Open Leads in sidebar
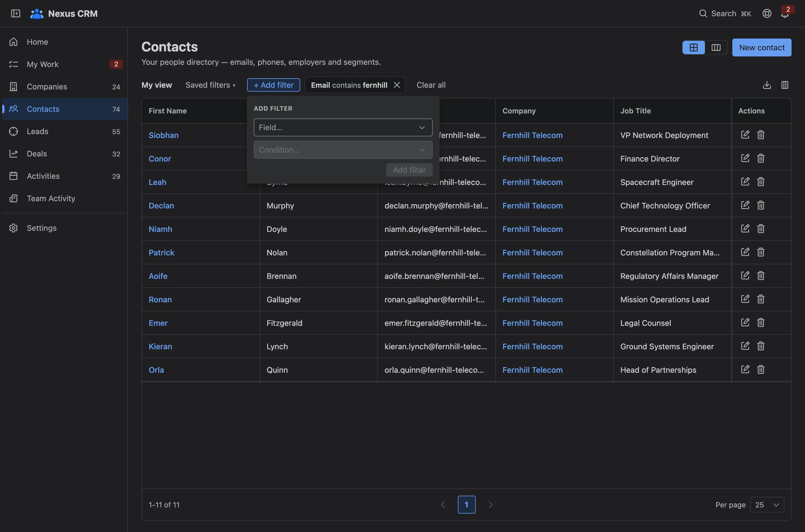The height and width of the screenshot is (532, 805). [65, 131]
